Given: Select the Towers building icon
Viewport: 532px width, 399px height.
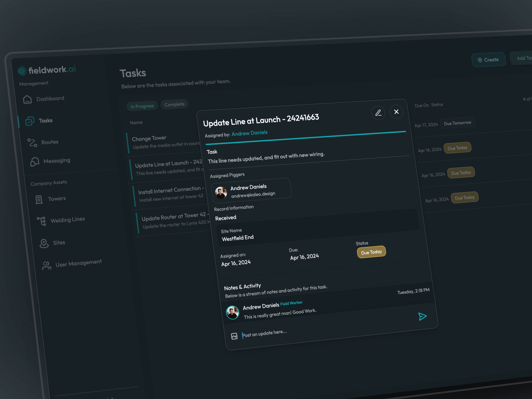Looking at the screenshot, I should coord(39,199).
